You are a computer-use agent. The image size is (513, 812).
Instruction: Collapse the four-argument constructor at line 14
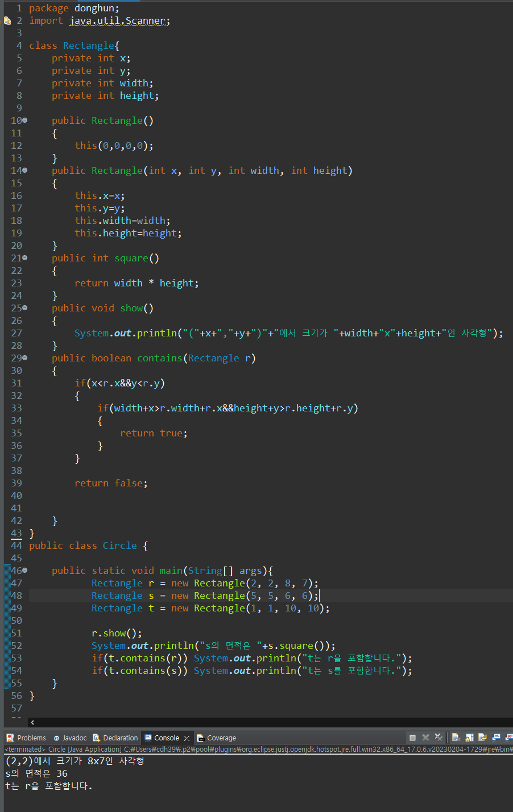[24, 170]
